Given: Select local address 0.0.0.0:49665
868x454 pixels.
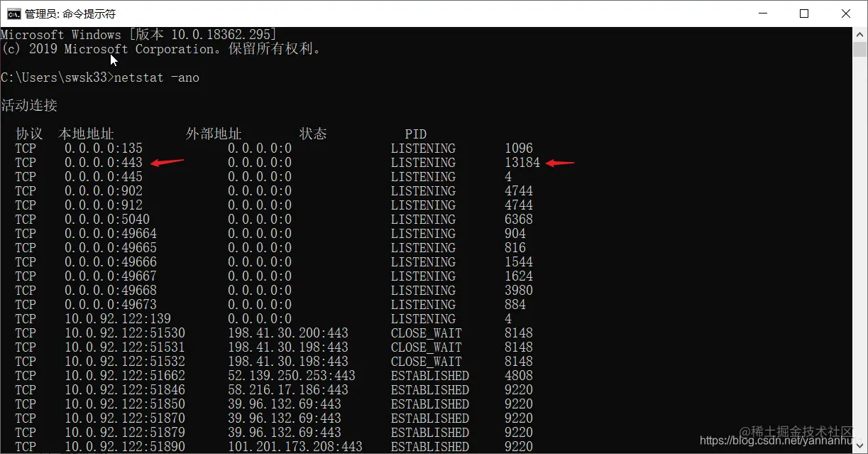Looking at the screenshot, I should [x=111, y=248].
